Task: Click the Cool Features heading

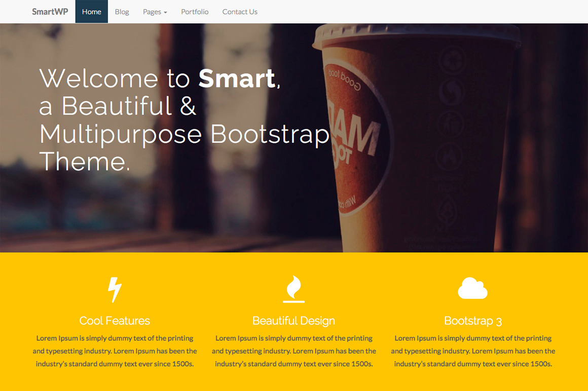Action: (x=114, y=321)
